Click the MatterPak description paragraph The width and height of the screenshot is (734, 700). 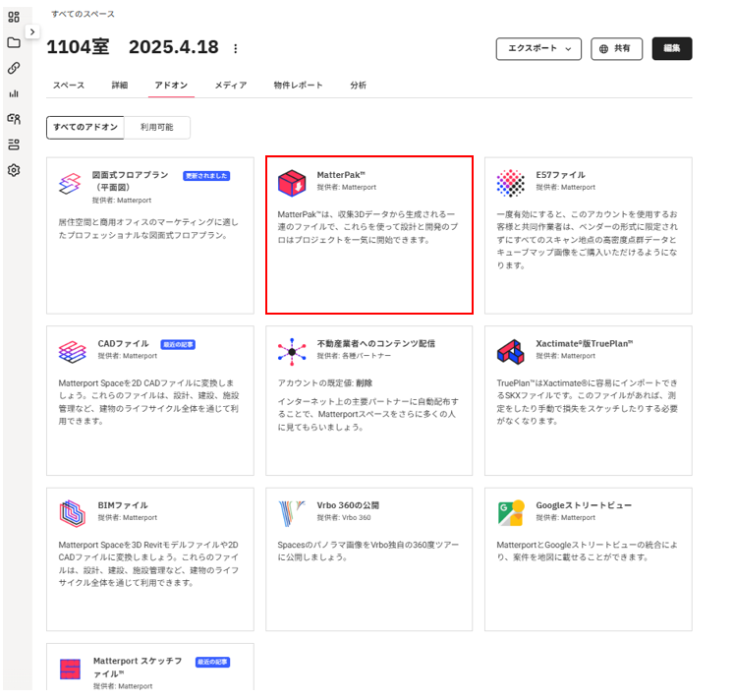pos(367,227)
